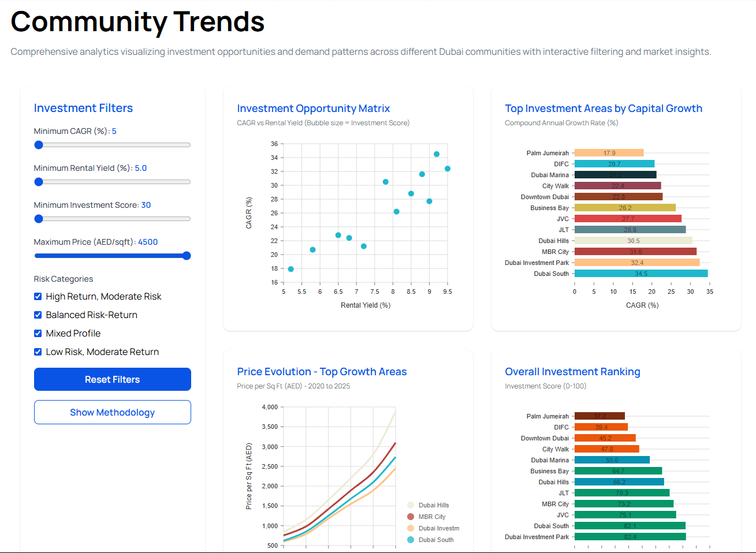Image resolution: width=756 pixels, height=553 pixels.
Task: Click the Community Trends page title
Action: coord(137,22)
